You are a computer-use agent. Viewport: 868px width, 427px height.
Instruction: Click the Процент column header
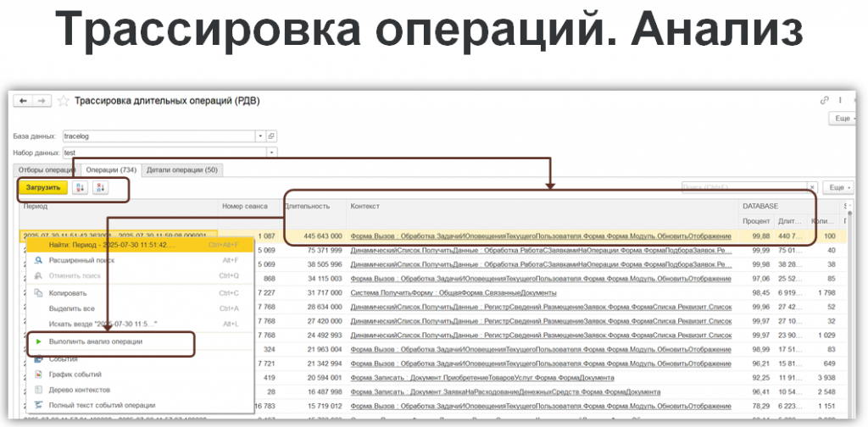pyautogui.click(x=756, y=221)
